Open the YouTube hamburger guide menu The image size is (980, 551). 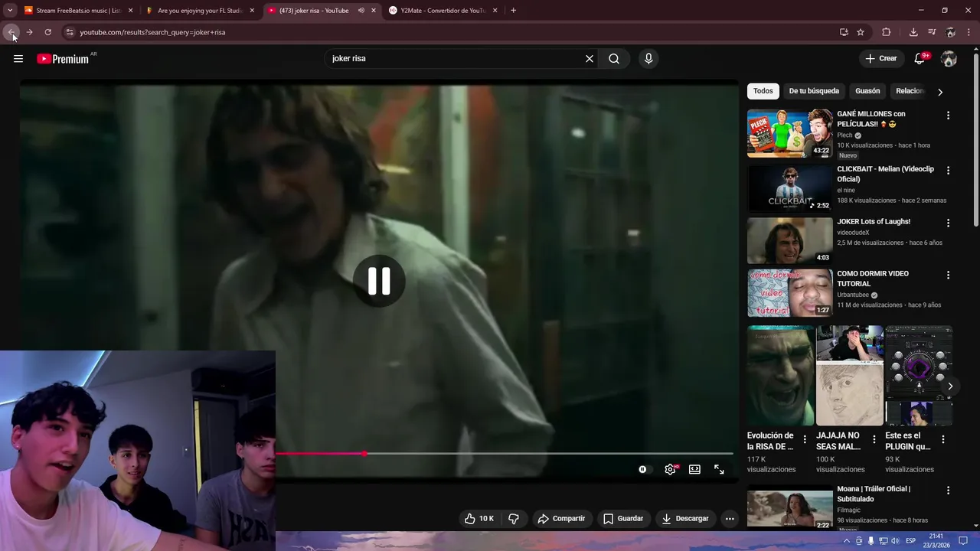[x=18, y=59]
